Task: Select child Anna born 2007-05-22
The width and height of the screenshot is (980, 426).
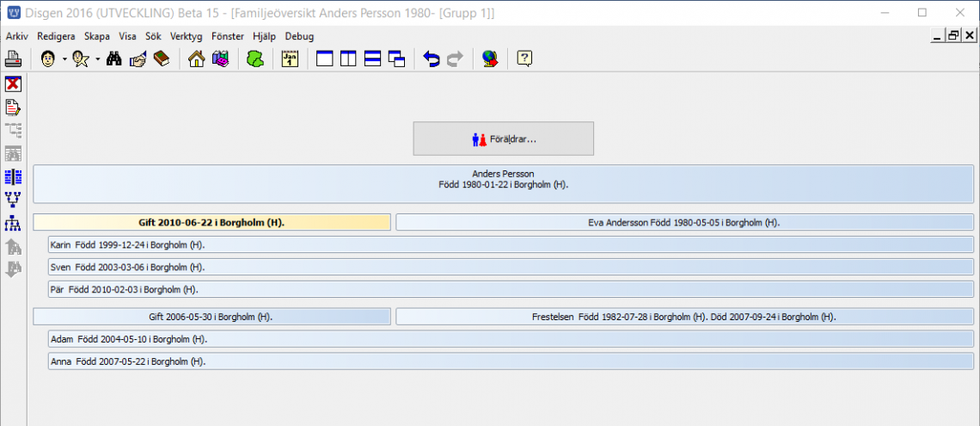Action: tap(511, 361)
